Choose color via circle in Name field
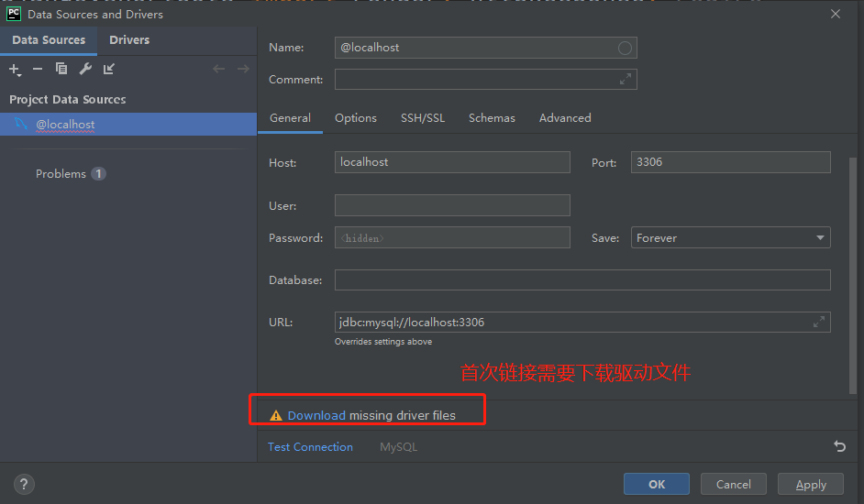The height and width of the screenshot is (504, 864). coord(625,48)
